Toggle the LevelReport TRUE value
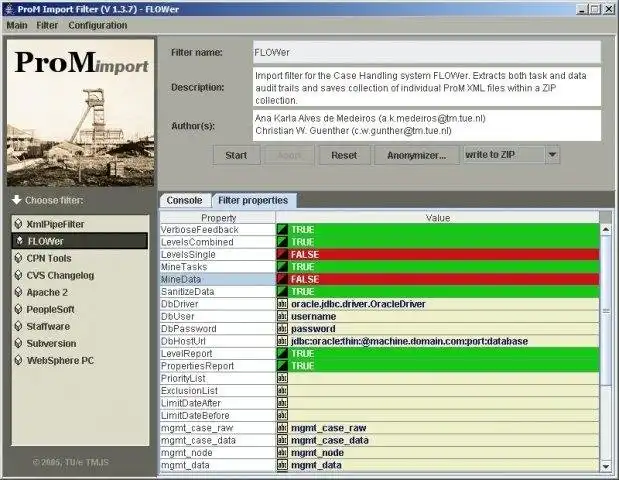The height and width of the screenshot is (480, 619). pyautogui.click(x=437, y=353)
